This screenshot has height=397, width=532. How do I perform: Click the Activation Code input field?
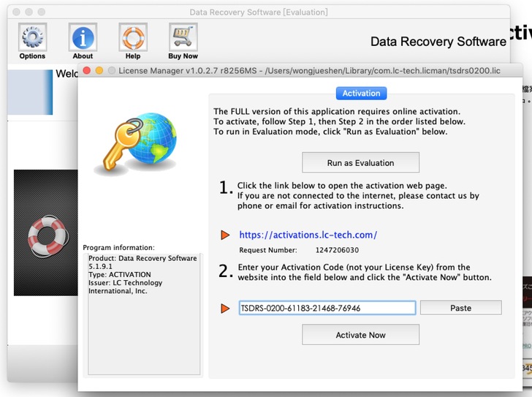pyautogui.click(x=327, y=308)
